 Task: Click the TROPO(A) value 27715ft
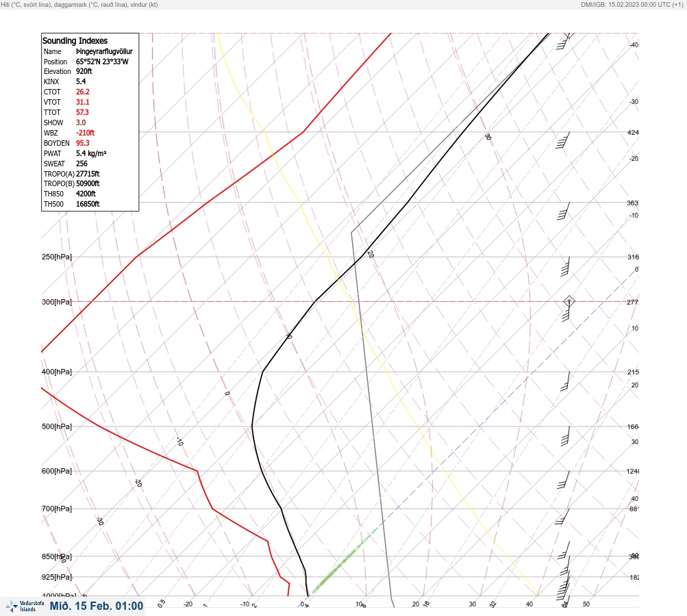(88, 174)
